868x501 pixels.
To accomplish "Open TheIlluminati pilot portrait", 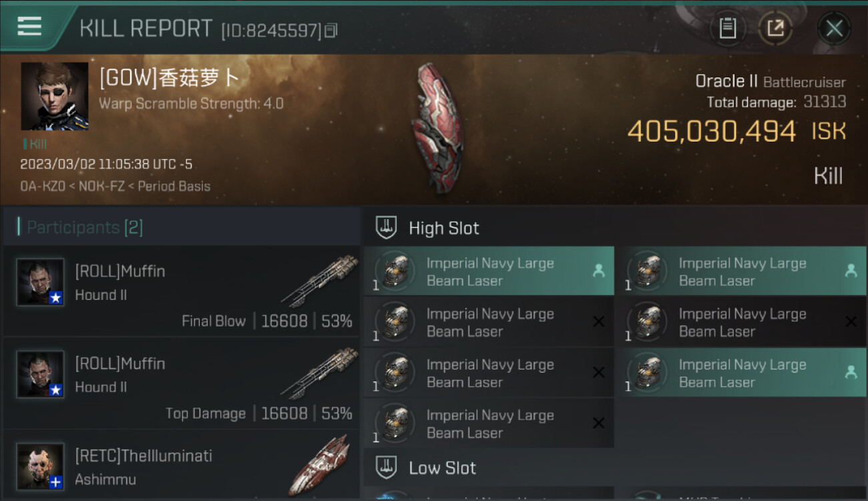I will (x=41, y=466).
